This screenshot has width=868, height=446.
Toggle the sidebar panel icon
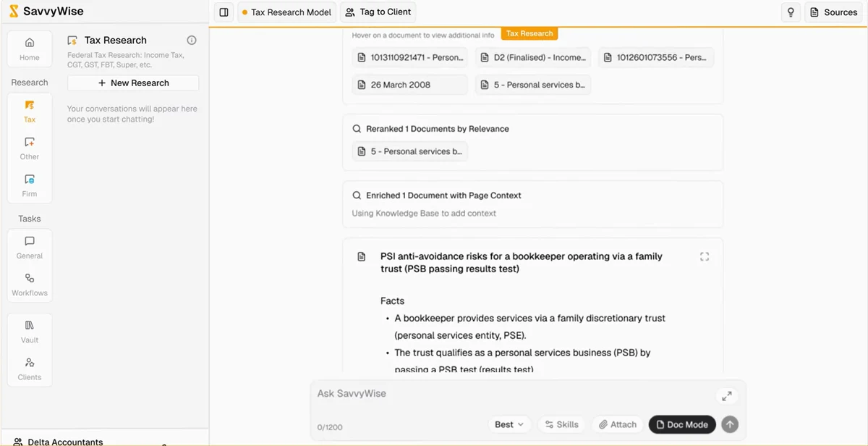coord(224,12)
